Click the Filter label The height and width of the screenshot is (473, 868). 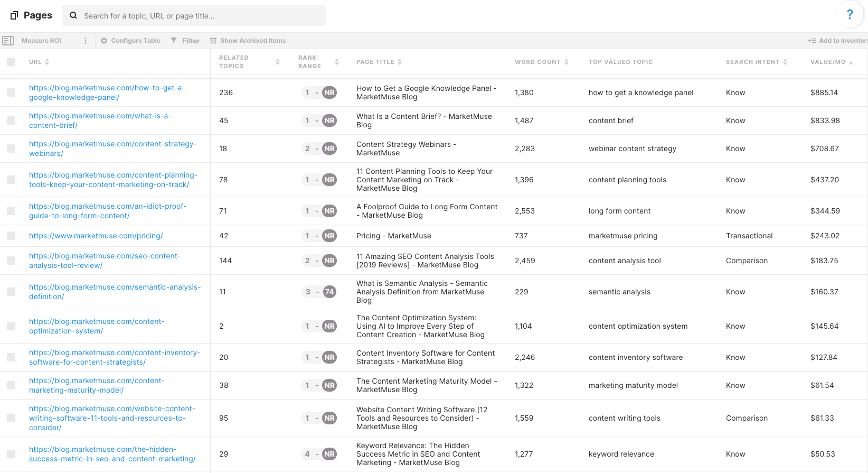pyautogui.click(x=191, y=41)
